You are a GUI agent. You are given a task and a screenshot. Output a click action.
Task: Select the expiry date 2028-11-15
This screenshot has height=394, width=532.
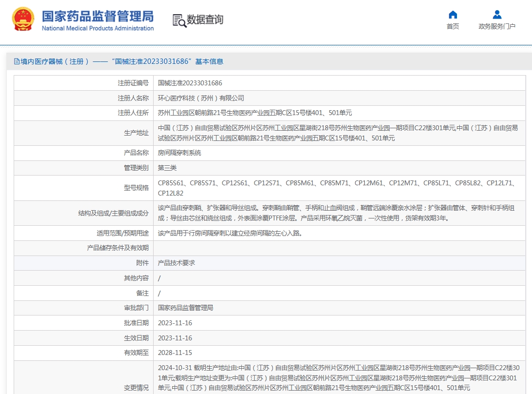[x=175, y=353]
